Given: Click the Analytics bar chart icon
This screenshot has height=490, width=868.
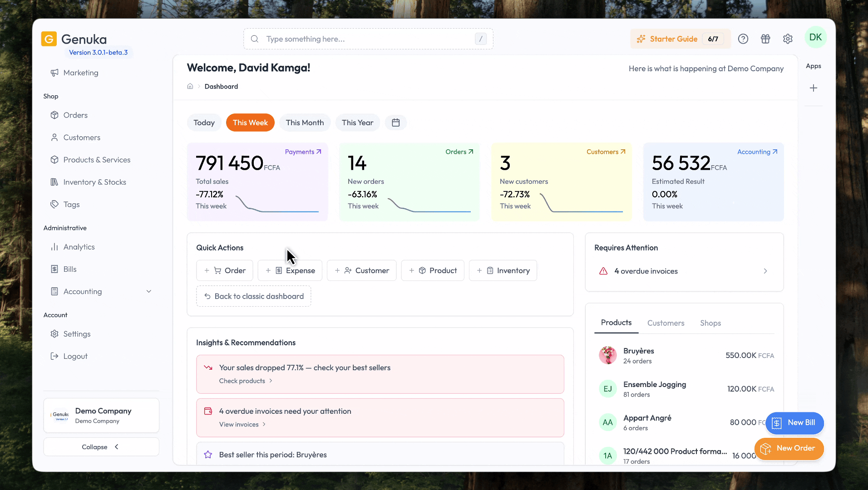Looking at the screenshot, I should point(54,247).
